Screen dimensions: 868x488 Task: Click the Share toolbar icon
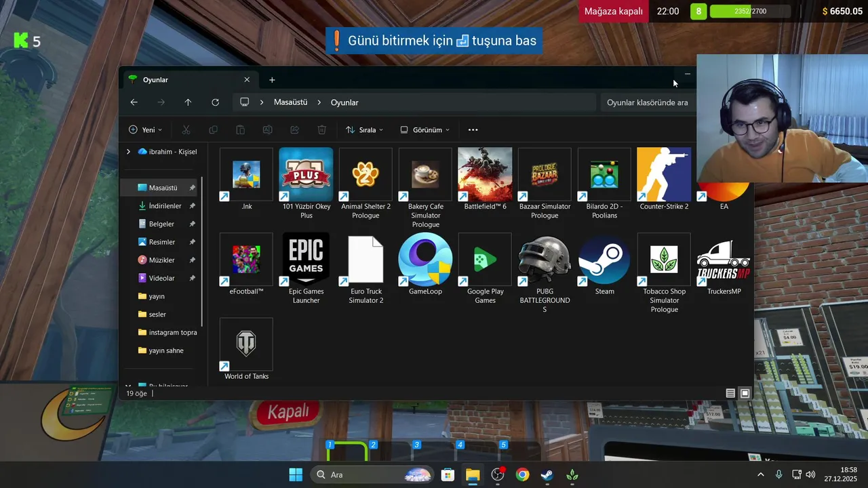(x=294, y=129)
